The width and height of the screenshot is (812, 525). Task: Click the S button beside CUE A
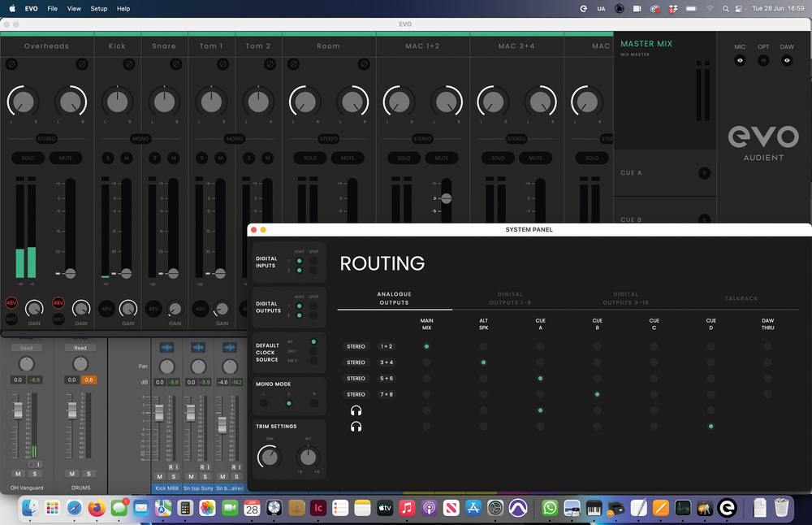[704, 173]
